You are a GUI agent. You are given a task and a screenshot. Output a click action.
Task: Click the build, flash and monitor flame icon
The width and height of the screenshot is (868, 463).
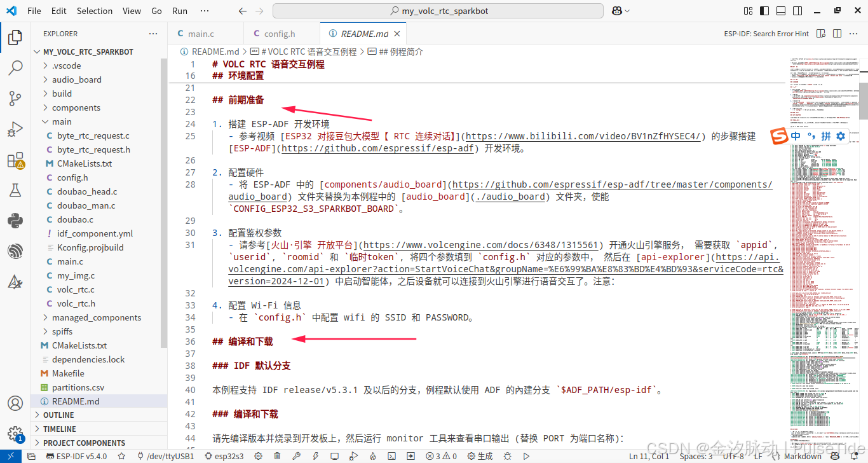pos(372,456)
